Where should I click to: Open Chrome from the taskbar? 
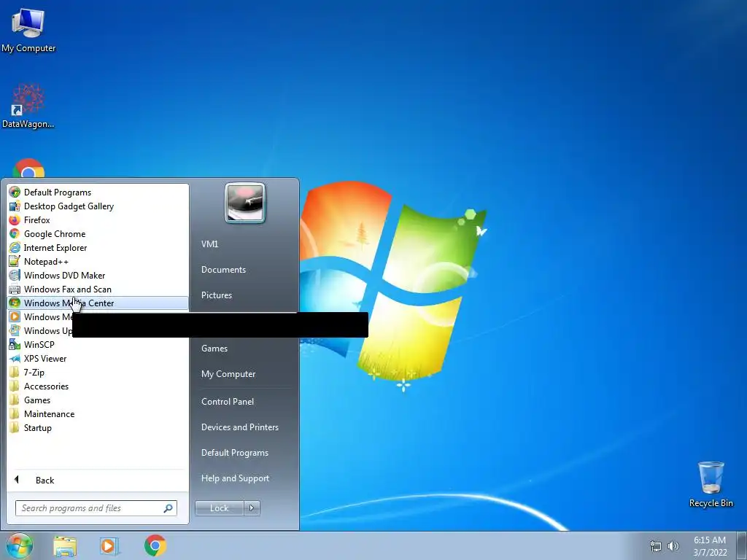click(x=155, y=545)
